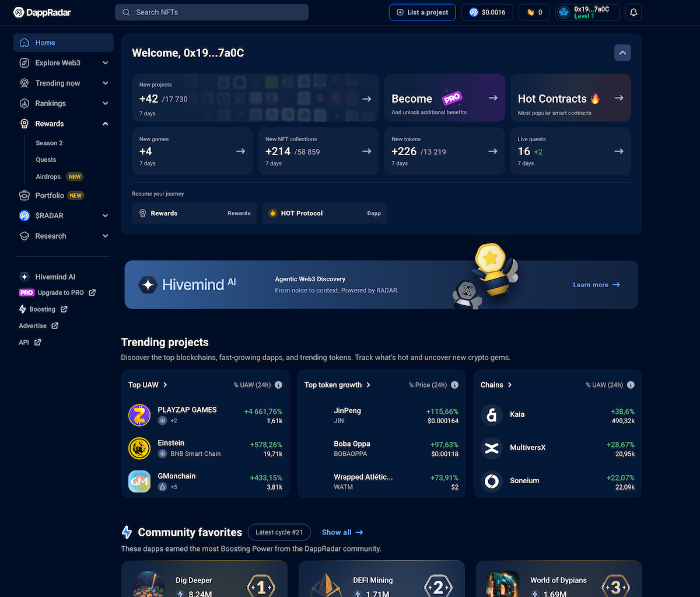Expand the $RADAR chevron

106,215
